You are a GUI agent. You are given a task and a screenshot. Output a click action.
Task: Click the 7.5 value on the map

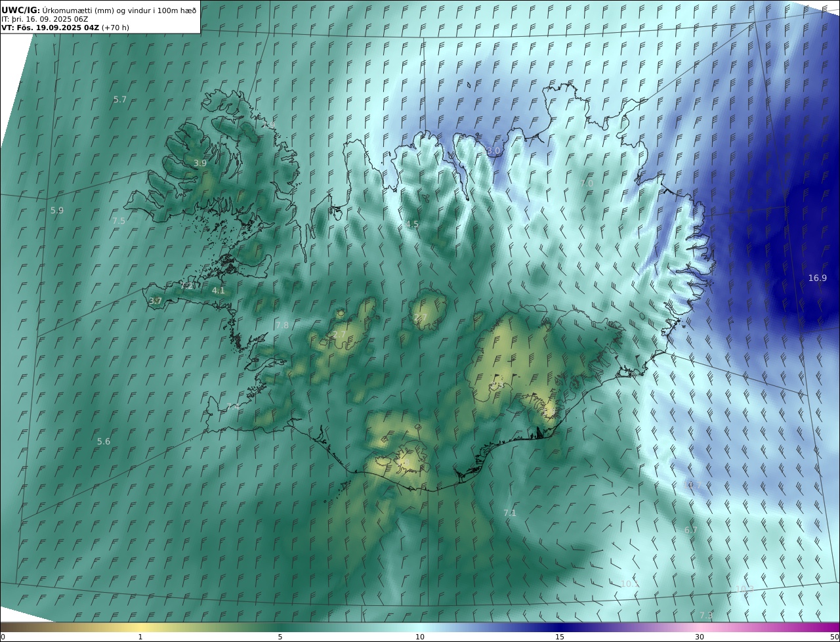(x=119, y=221)
